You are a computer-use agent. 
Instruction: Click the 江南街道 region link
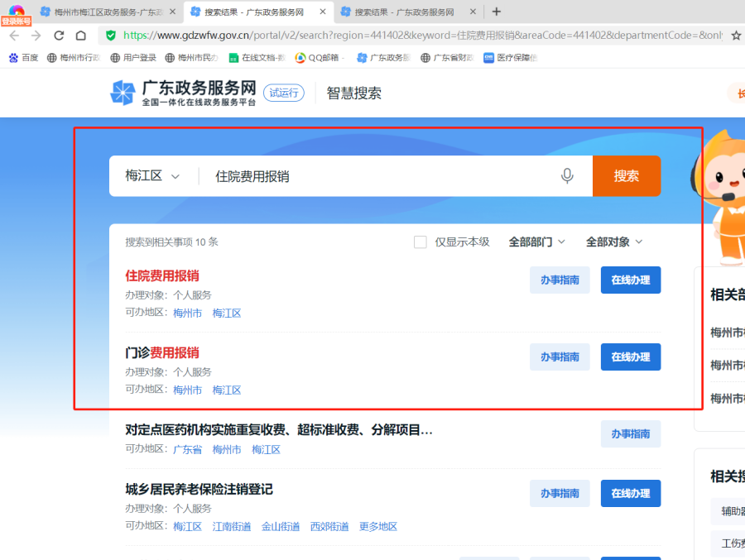click(x=232, y=526)
